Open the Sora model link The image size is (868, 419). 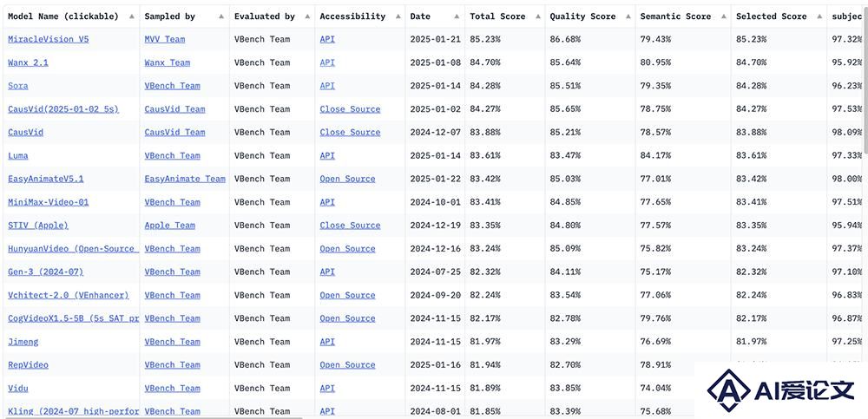[17, 86]
